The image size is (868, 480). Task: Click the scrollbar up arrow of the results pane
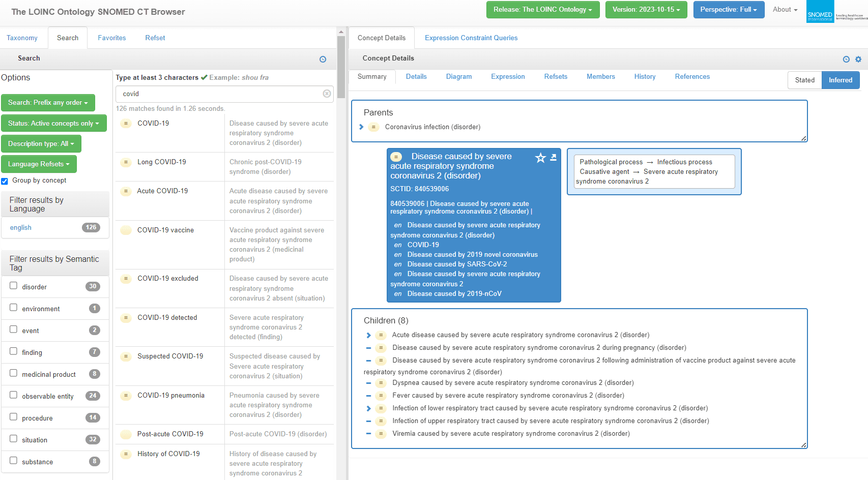[341, 32]
